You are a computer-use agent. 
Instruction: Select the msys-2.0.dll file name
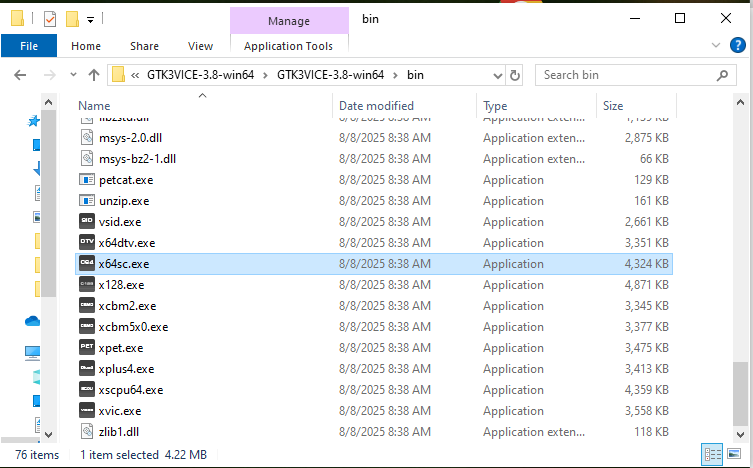tap(130, 138)
